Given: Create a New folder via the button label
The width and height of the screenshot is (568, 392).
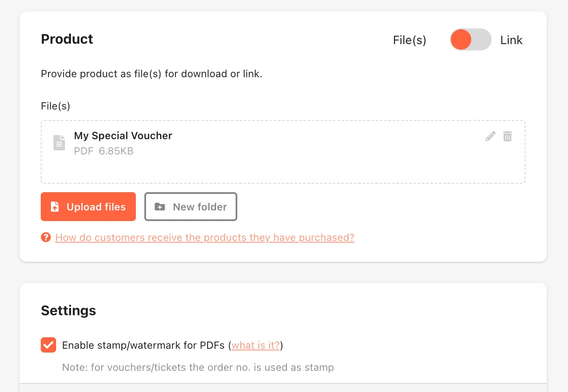Looking at the screenshot, I should (200, 207).
